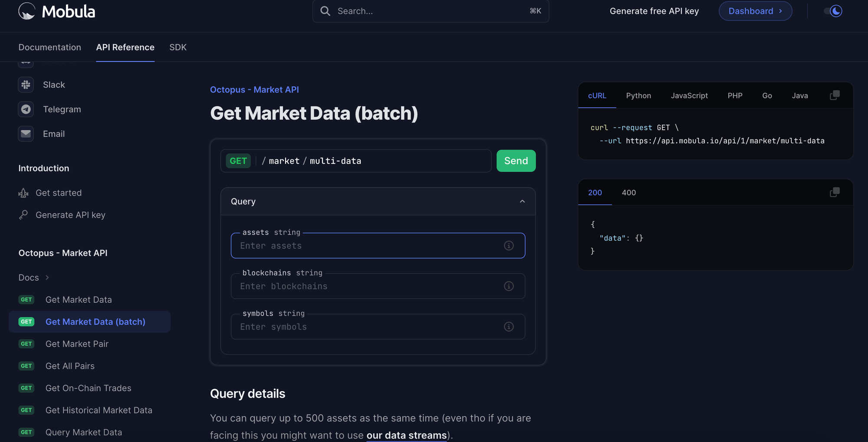The image size is (868, 442).
Task: Click the api.mobula.io URL in code
Action: coord(725,141)
